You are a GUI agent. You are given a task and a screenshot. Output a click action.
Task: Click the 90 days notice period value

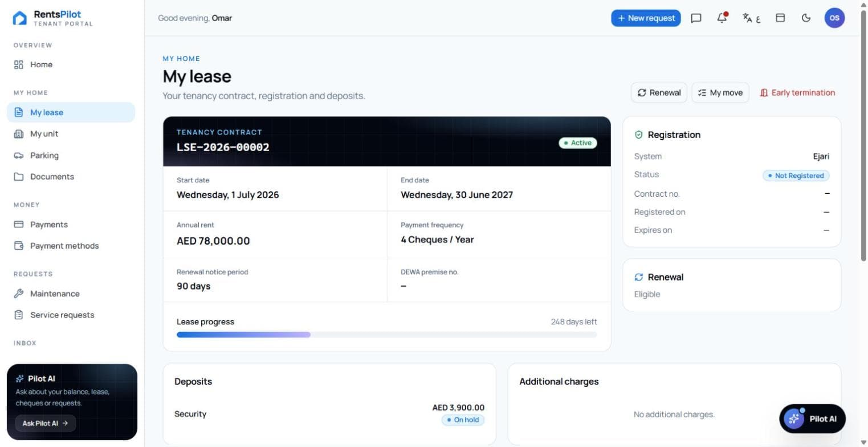pos(193,286)
